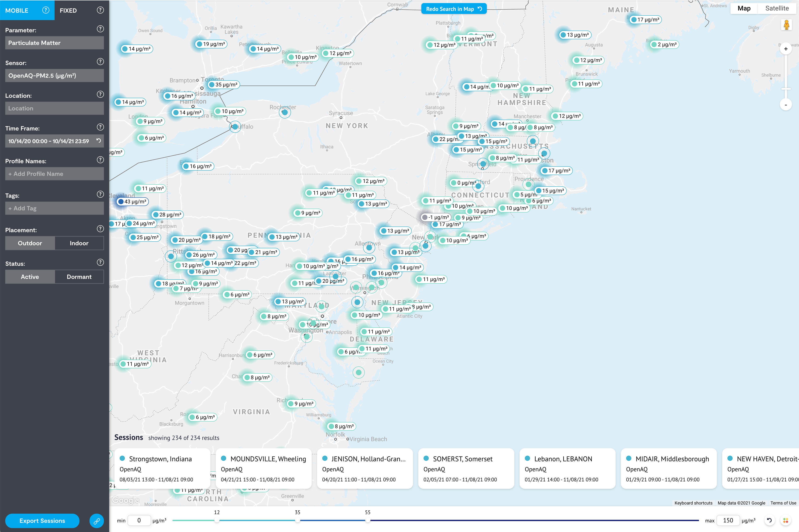Open MOUNDSVILLE, Wheeling session card
The height and width of the screenshot is (532, 799).
(x=263, y=469)
